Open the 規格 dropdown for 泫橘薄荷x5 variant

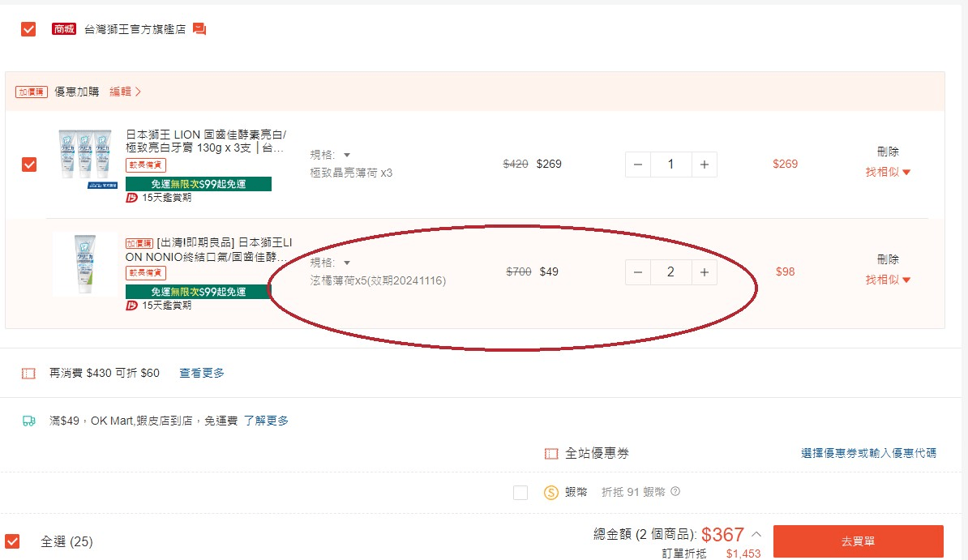coord(346,261)
